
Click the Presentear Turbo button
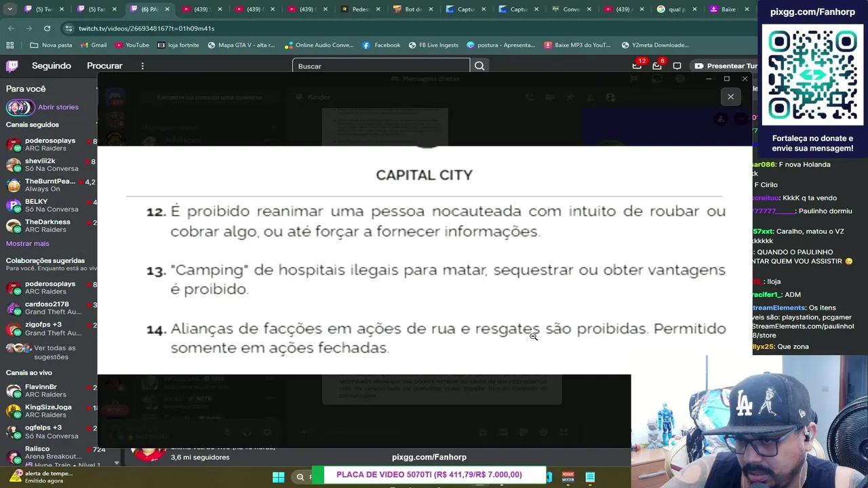pyautogui.click(x=725, y=66)
